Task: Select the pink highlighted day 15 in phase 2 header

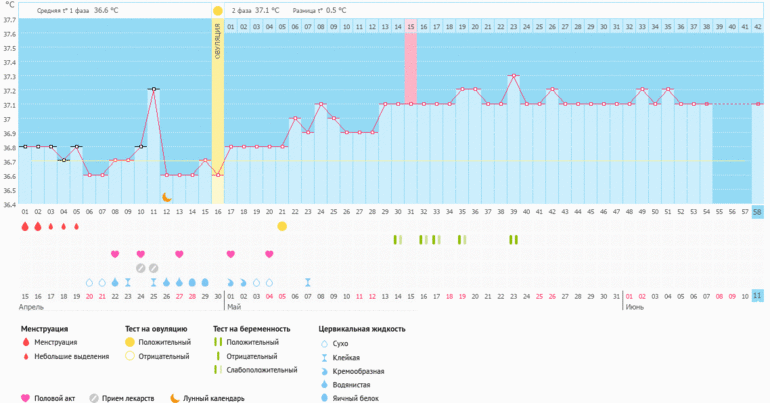Action: click(x=410, y=26)
